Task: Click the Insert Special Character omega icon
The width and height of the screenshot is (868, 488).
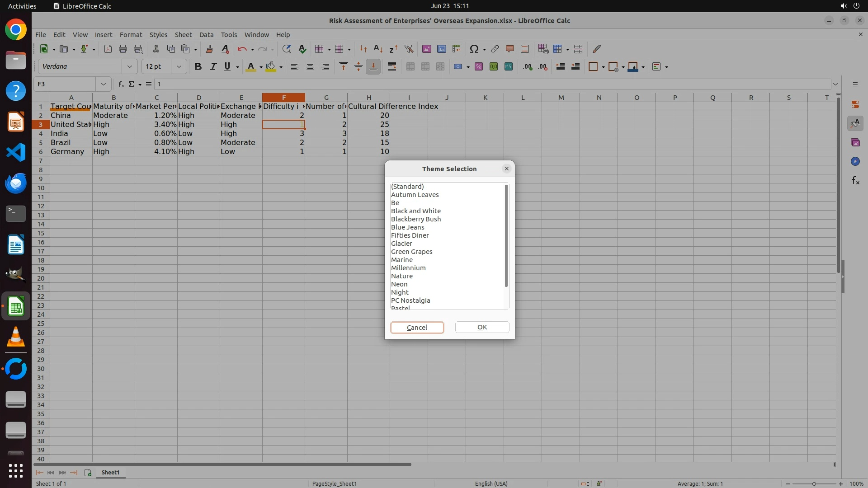Action: [474, 49]
